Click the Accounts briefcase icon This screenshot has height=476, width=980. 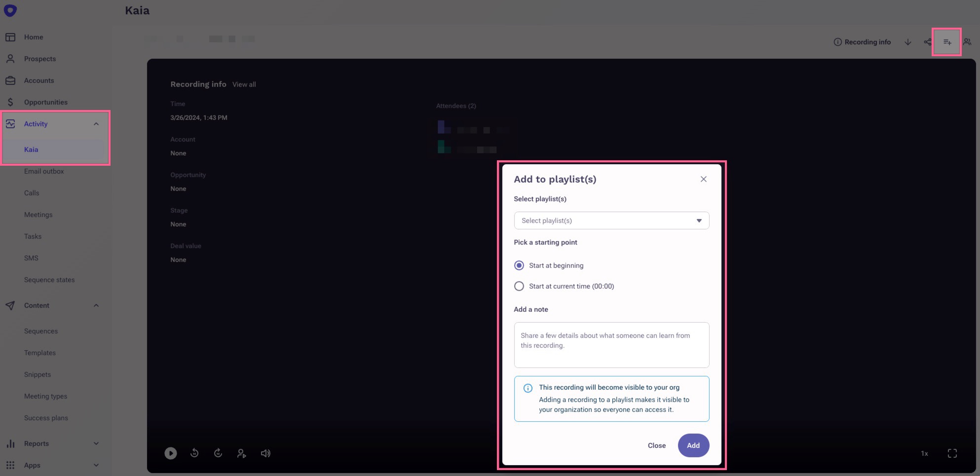(10, 80)
